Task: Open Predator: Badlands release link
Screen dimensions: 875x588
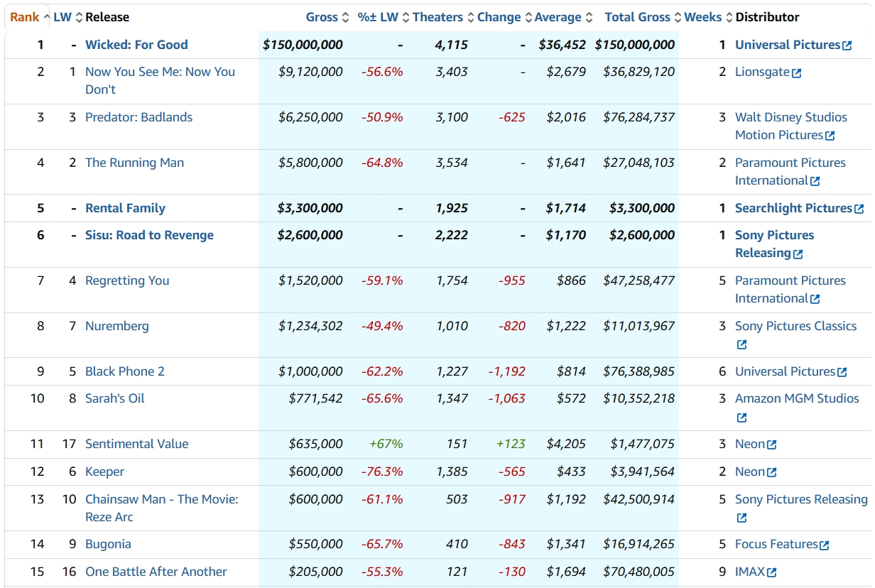Action: (x=138, y=117)
